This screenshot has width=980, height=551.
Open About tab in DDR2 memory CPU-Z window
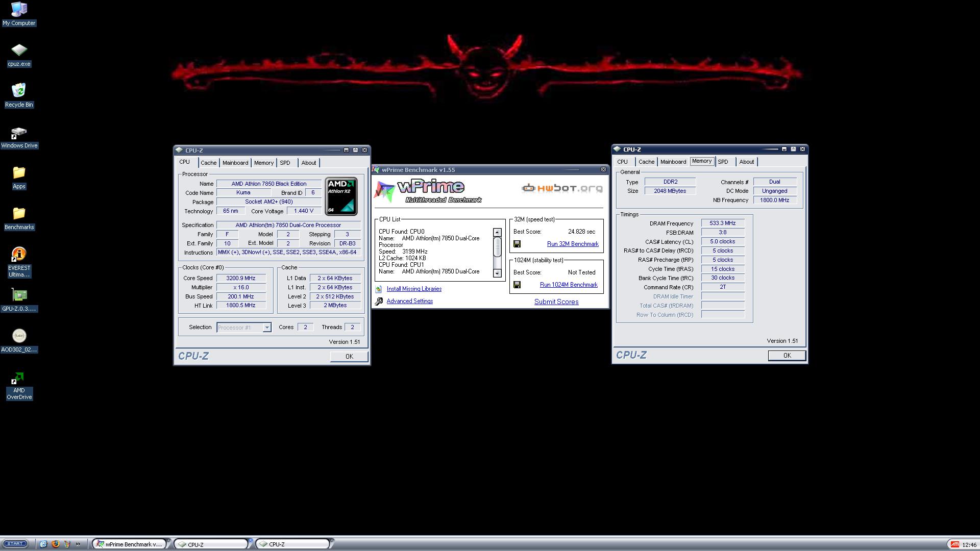(747, 162)
